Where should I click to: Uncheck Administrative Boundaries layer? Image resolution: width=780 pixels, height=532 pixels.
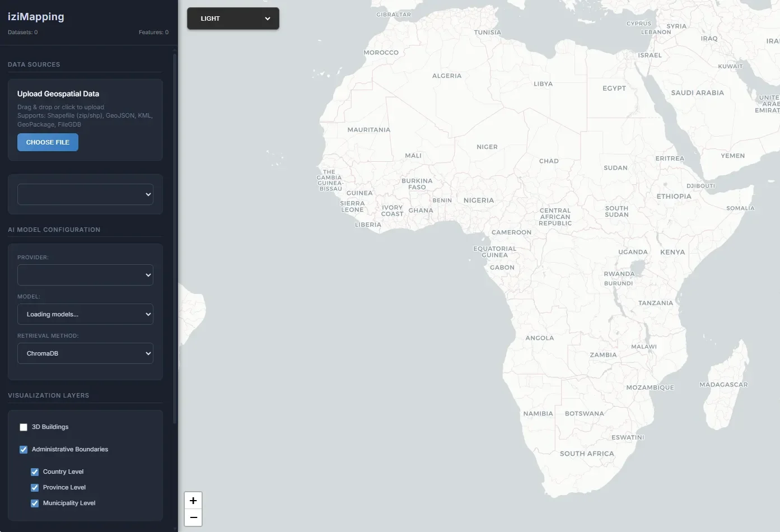[24, 450]
